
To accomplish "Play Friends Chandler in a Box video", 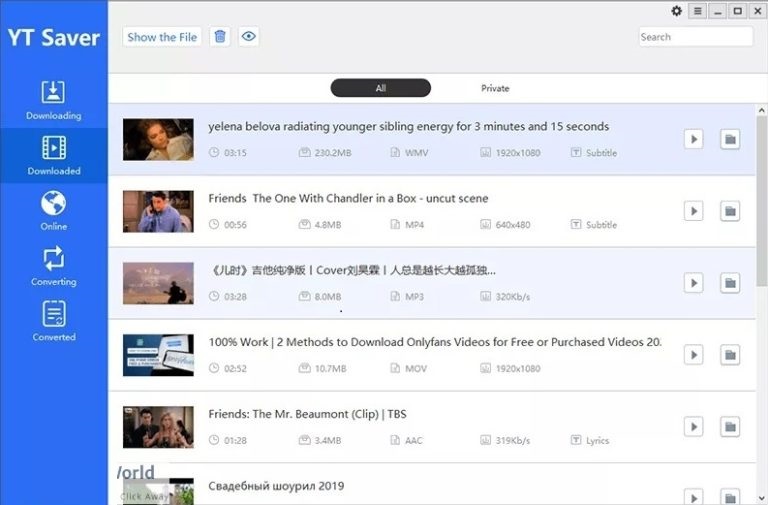I will [694, 211].
